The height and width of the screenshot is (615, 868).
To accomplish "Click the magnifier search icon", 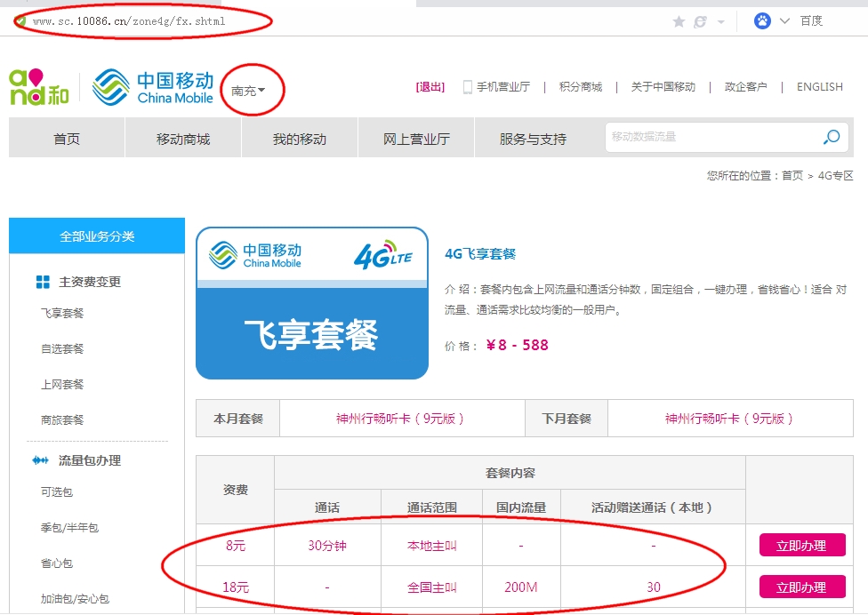I will point(832,137).
